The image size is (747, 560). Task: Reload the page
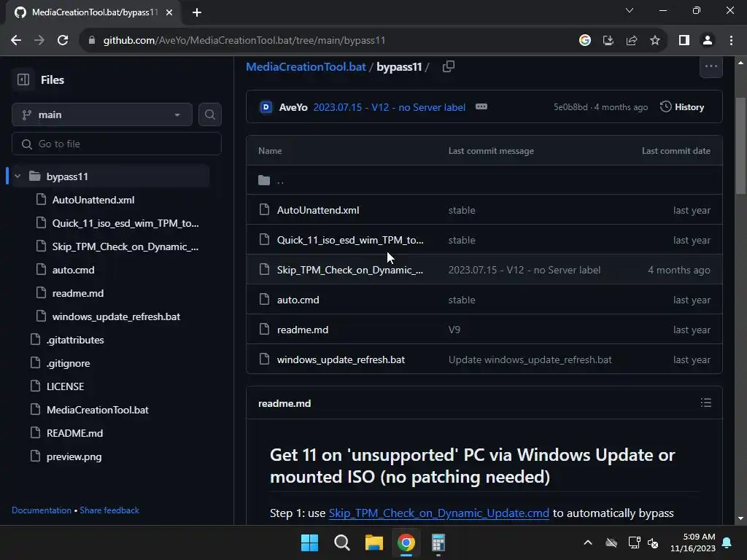63,41
